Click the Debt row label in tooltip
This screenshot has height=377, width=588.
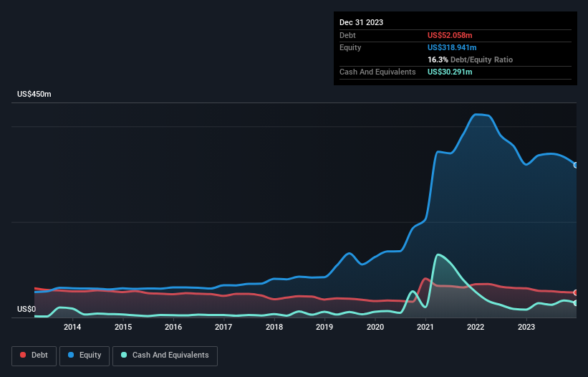click(347, 35)
